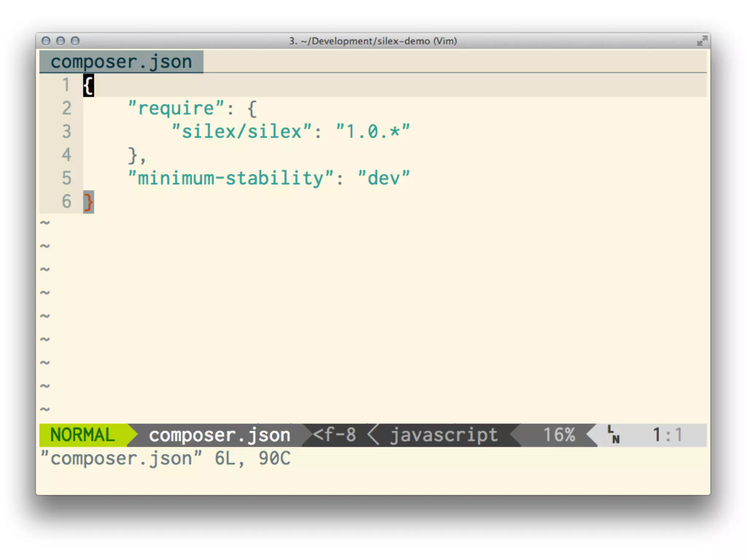Click the gray close window button
The image size is (747, 560).
(46, 41)
